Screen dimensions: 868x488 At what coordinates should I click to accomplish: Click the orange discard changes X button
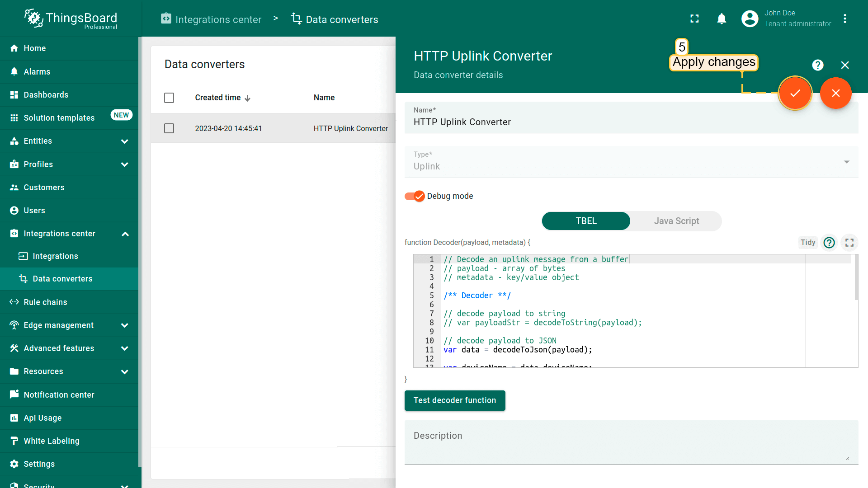pos(835,93)
